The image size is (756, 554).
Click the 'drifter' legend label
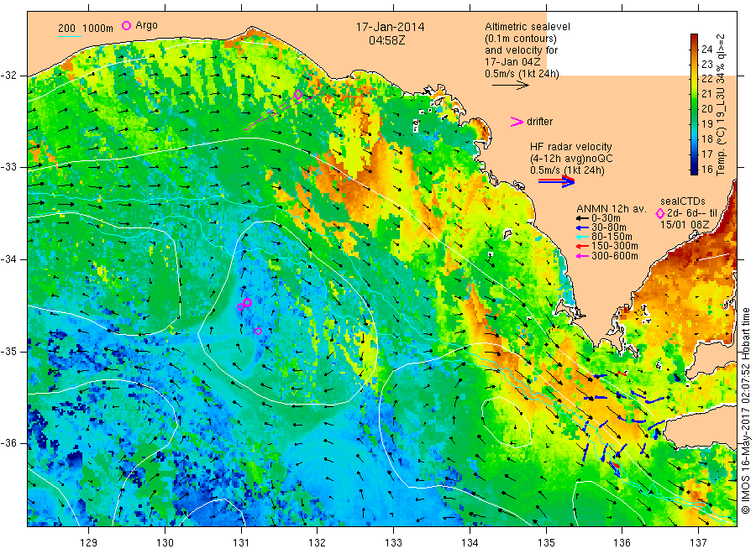539,122
